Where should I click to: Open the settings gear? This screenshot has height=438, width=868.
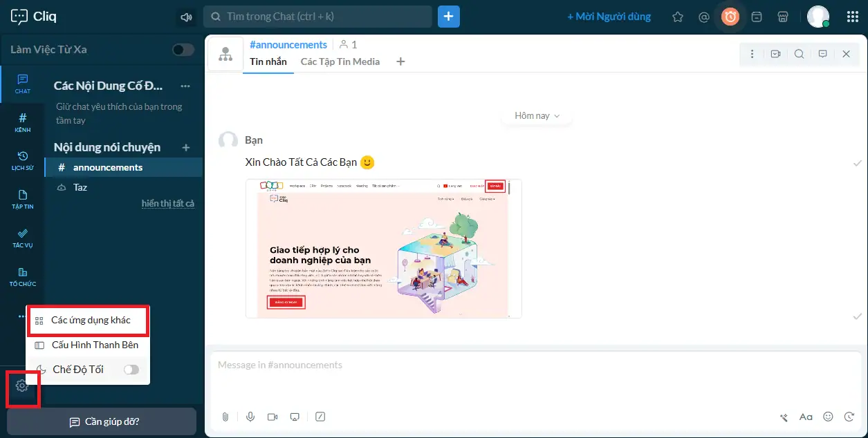pyautogui.click(x=21, y=386)
